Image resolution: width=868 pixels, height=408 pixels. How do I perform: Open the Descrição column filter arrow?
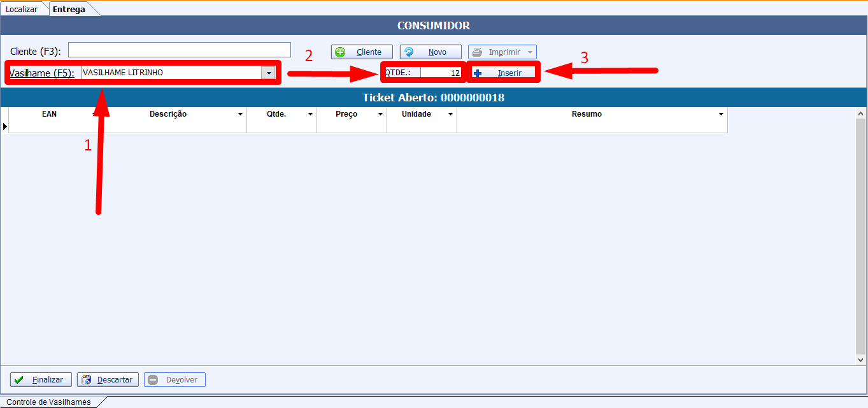point(240,115)
